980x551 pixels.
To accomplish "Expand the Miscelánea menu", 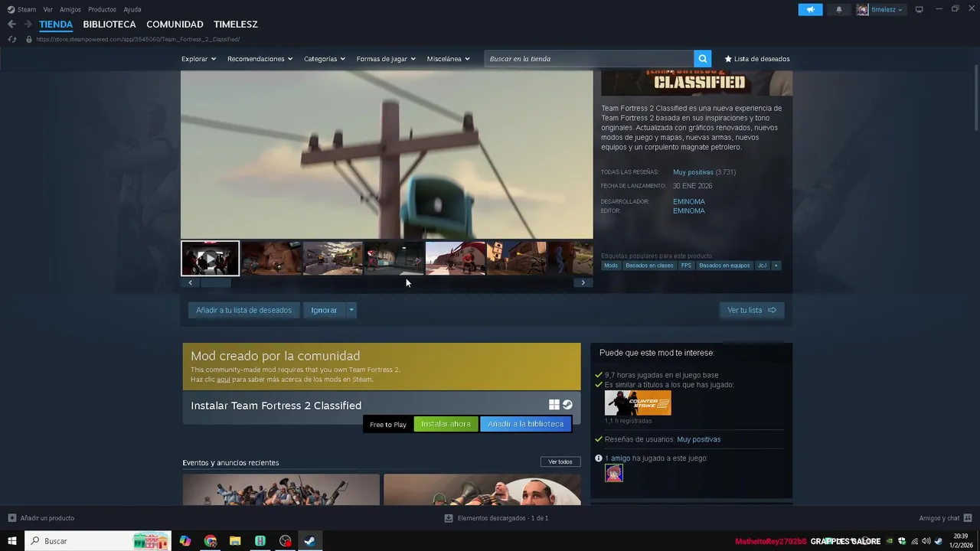I will click(449, 59).
